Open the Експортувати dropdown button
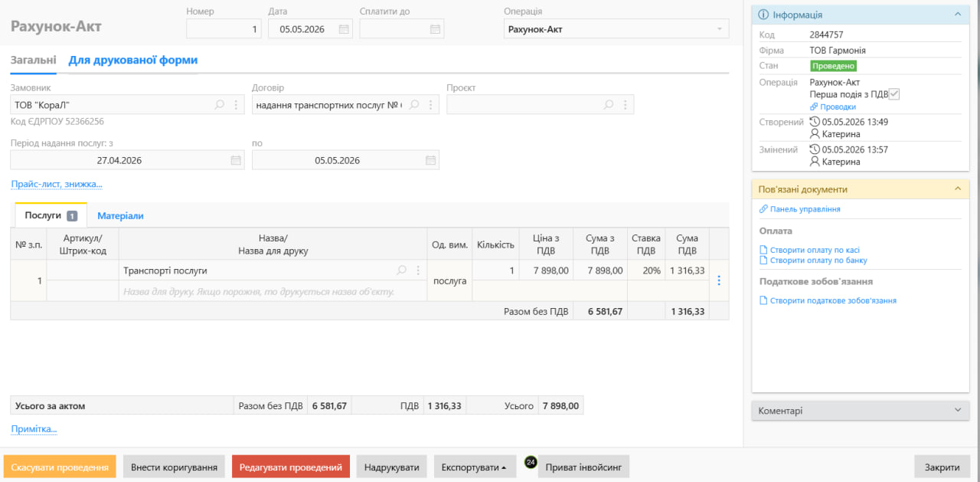980x482 pixels. coord(474,467)
